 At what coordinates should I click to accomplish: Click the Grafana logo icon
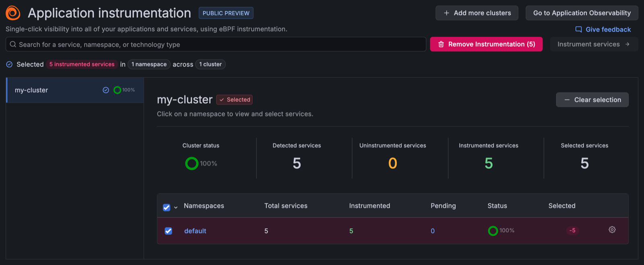(13, 13)
